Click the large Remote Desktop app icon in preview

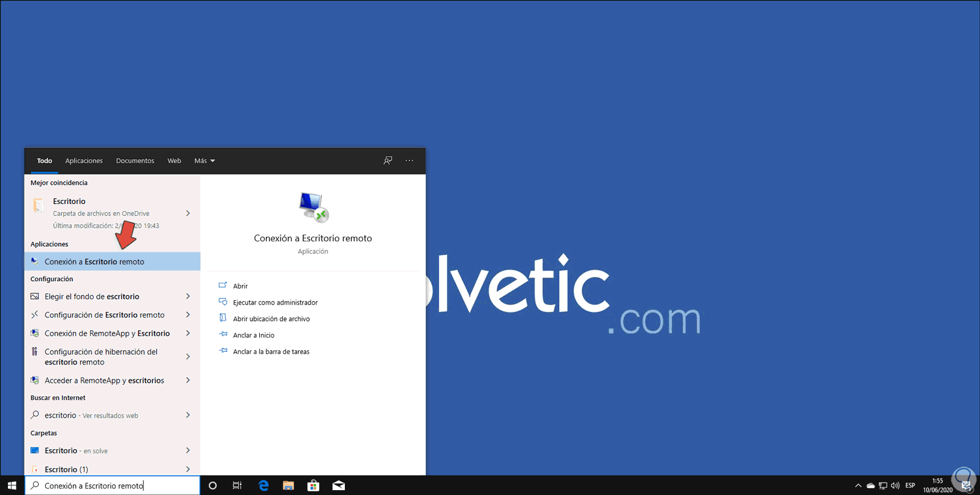click(x=314, y=207)
